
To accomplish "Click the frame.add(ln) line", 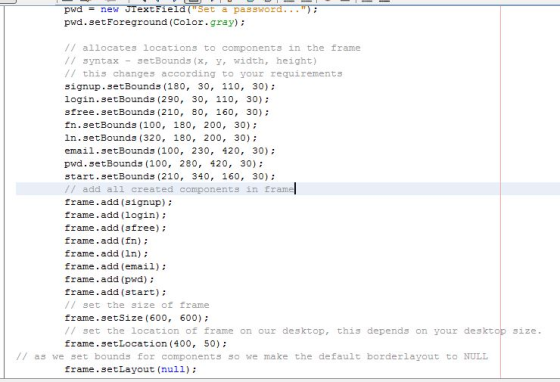I will coord(106,253).
